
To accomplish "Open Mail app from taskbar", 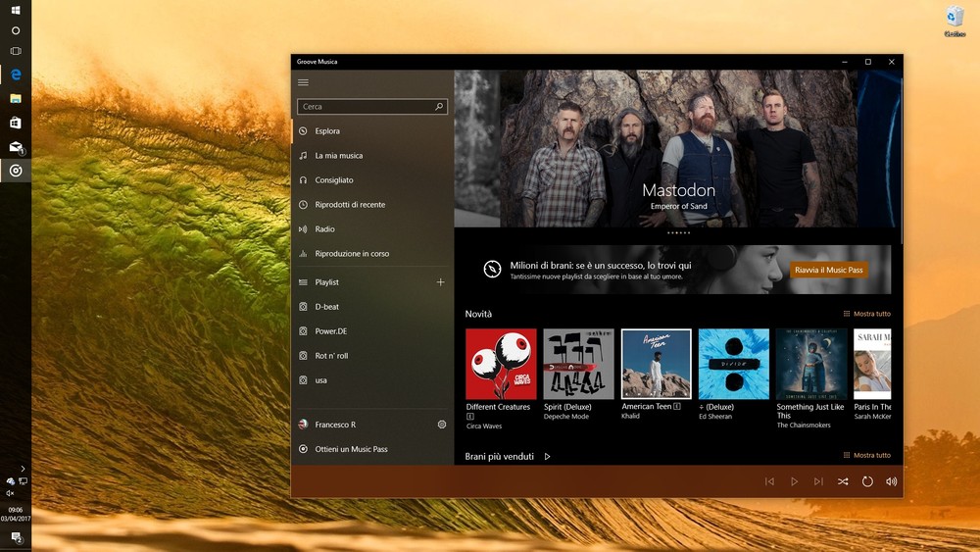I will click(x=16, y=147).
